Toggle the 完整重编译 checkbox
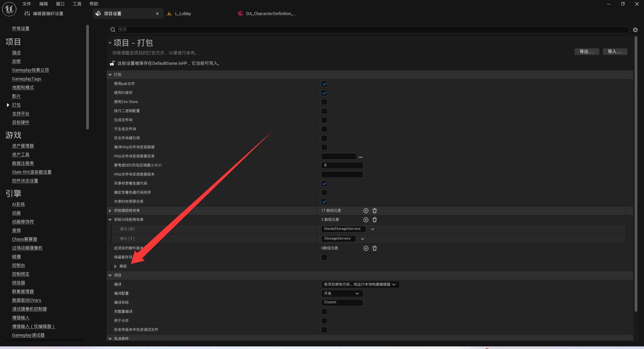This screenshot has width=644, height=349. tap(324, 312)
